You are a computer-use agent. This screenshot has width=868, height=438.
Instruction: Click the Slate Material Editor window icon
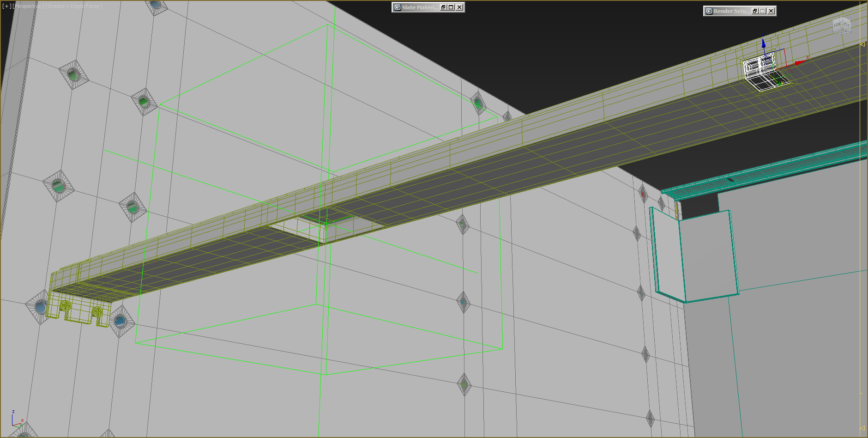coord(398,7)
